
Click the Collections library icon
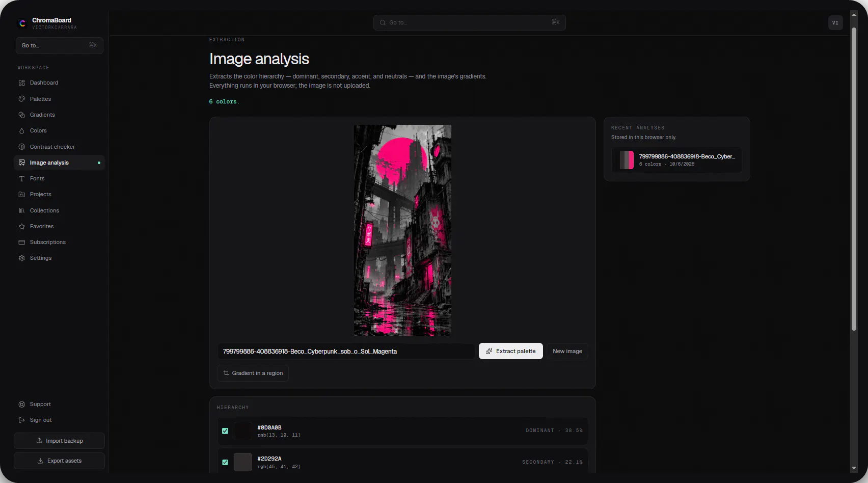point(21,210)
